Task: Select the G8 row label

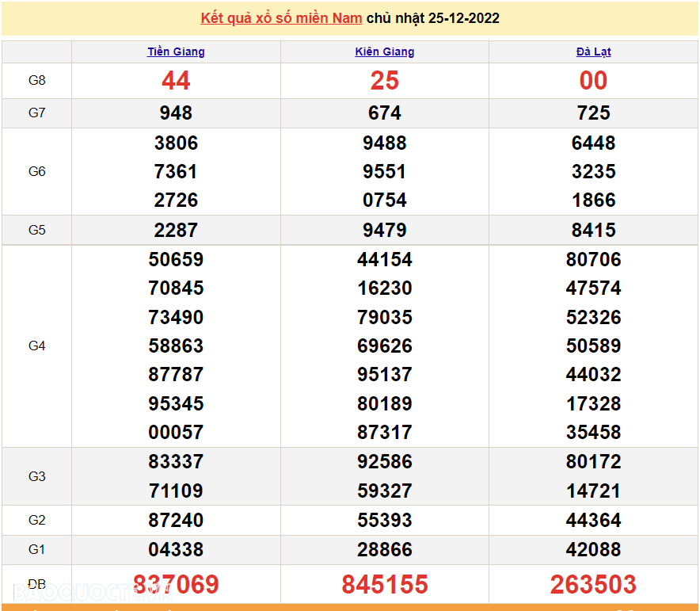Action: (37, 81)
